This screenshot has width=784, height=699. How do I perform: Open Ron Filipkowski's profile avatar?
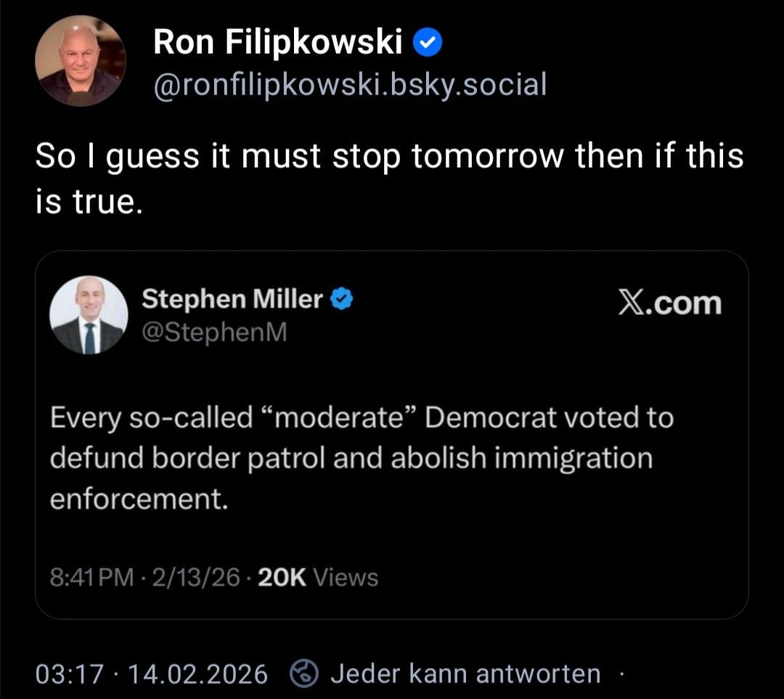point(80,60)
